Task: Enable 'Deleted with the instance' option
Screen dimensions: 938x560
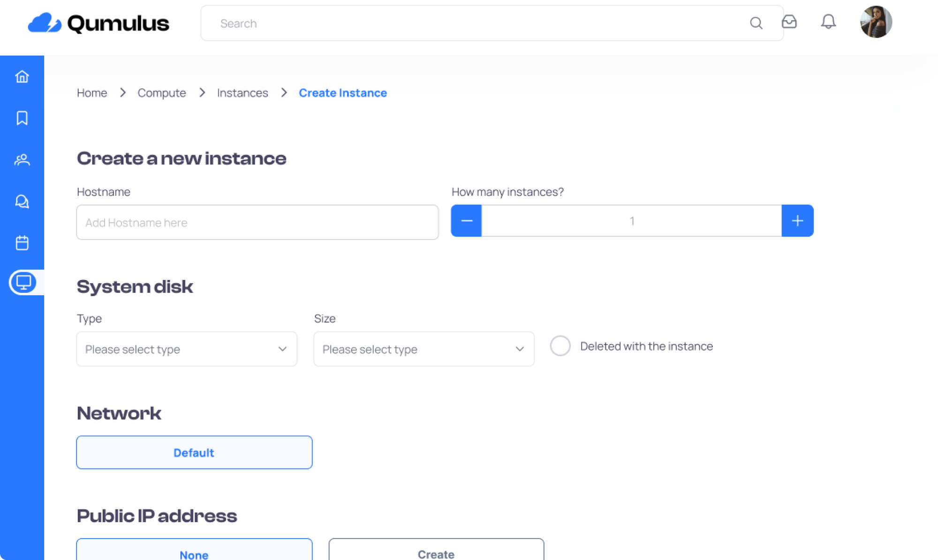Action: (560, 346)
